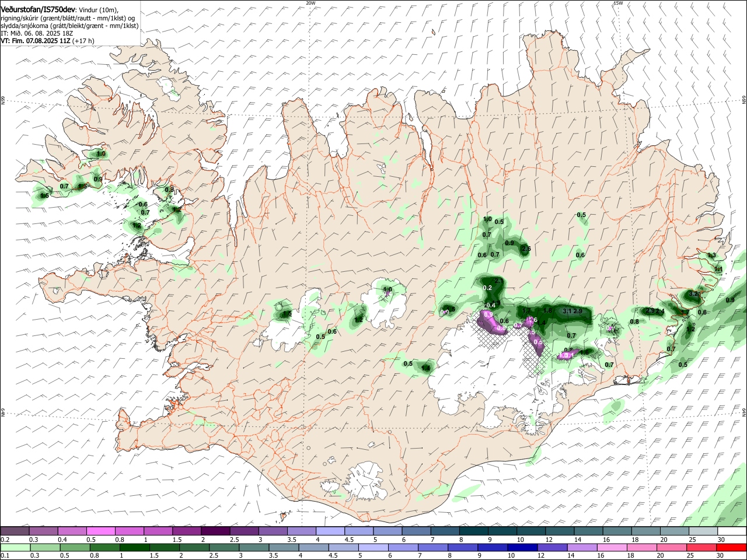Select the royal blue 8 rain legend swatch

point(463,547)
